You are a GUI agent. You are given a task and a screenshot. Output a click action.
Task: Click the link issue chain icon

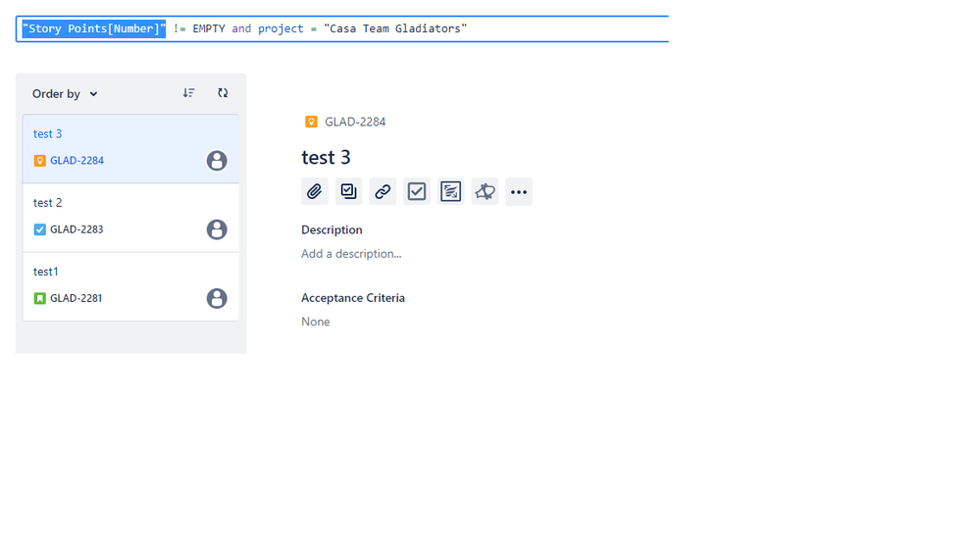point(383,192)
